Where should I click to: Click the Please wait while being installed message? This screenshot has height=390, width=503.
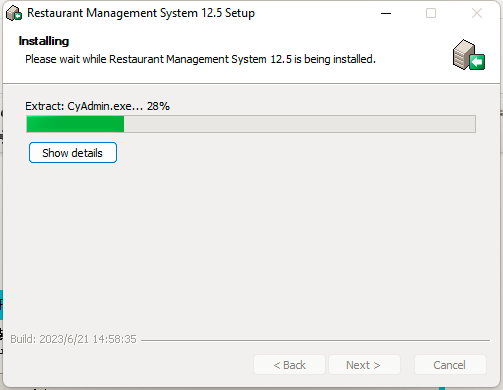coord(200,59)
